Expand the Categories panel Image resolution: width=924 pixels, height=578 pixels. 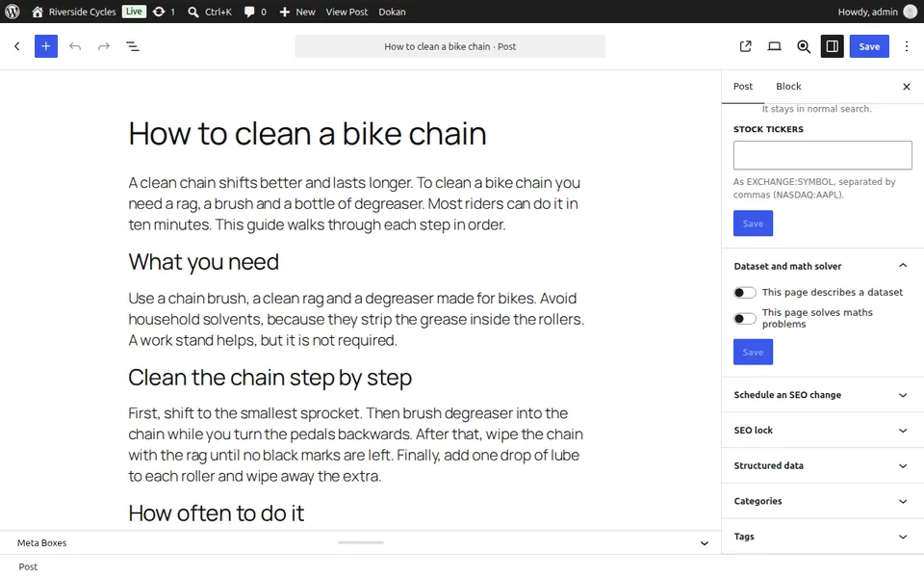click(823, 501)
